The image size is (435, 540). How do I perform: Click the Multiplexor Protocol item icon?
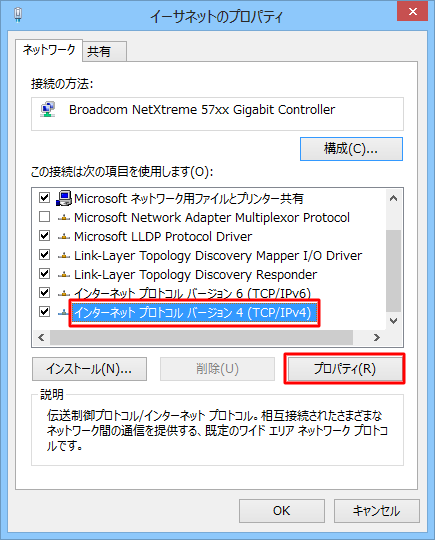(x=64, y=218)
